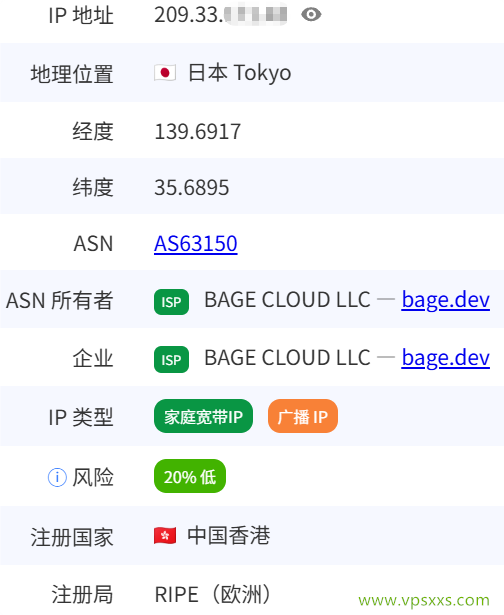This screenshot has width=504, height=615.
Task: Click the IP 类型 label
Action: [81, 417]
